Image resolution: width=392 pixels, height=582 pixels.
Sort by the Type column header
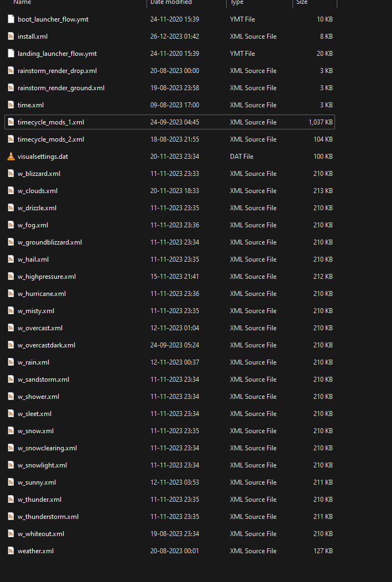click(237, 3)
